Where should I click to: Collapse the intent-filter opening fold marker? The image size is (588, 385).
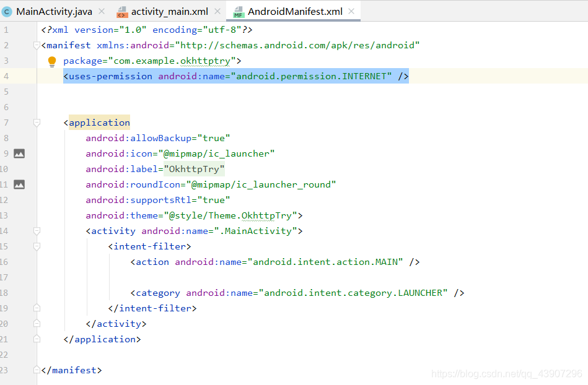tap(37, 246)
